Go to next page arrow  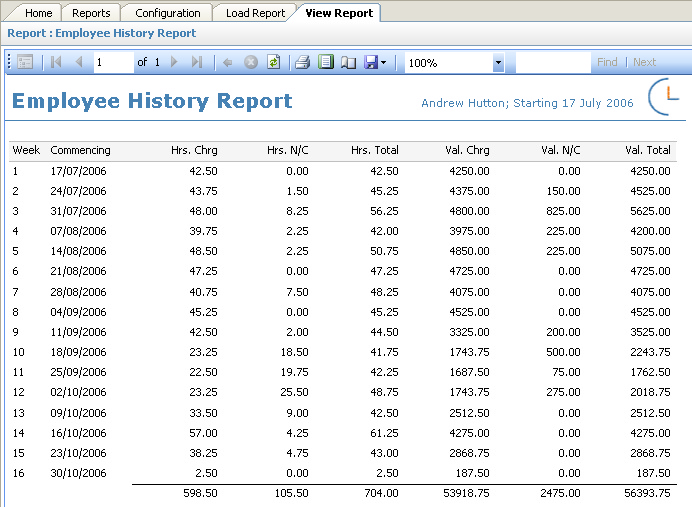click(x=174, y=62)
